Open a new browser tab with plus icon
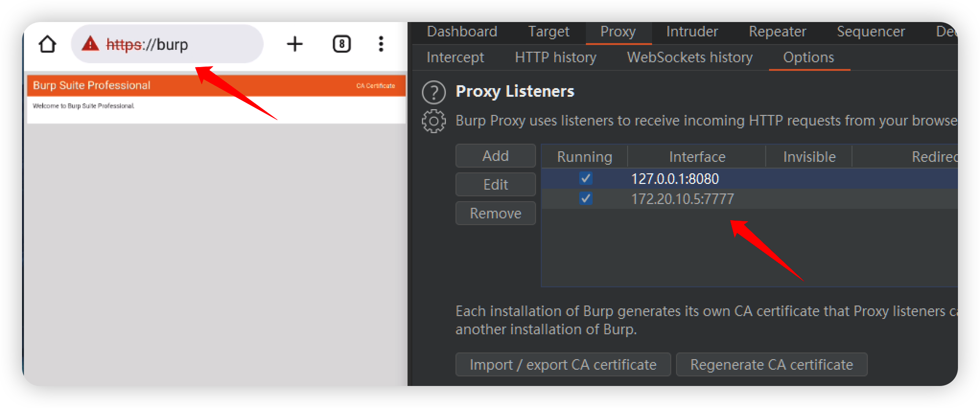980x408 pixels. (295, 44)
